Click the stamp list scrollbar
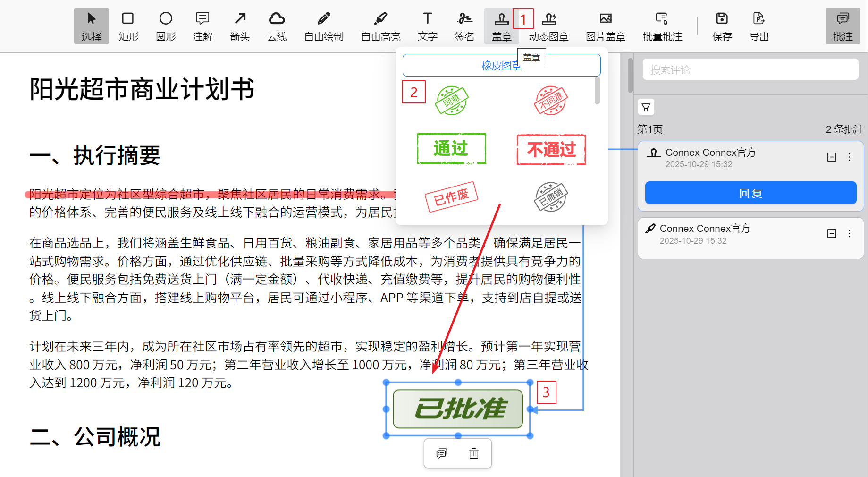Screen dimensions: 868x477 [597, 91]
